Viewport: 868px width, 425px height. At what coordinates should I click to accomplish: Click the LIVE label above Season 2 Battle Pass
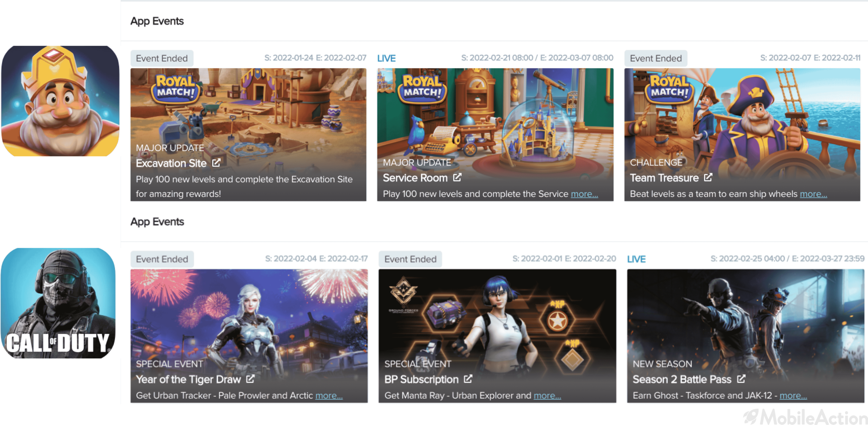(636, 259)
